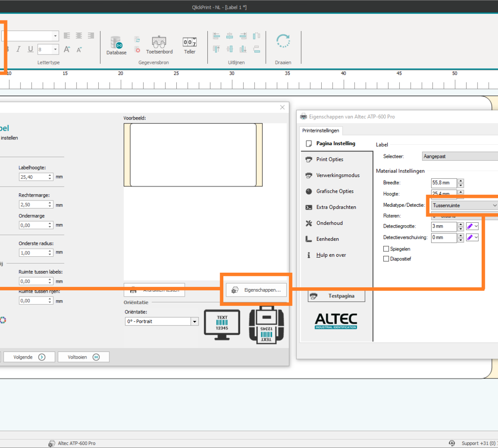Click the pencil icon beside Detectiegrootte
The width and height of the screenshot is (498, 448).
pos(470,226)
